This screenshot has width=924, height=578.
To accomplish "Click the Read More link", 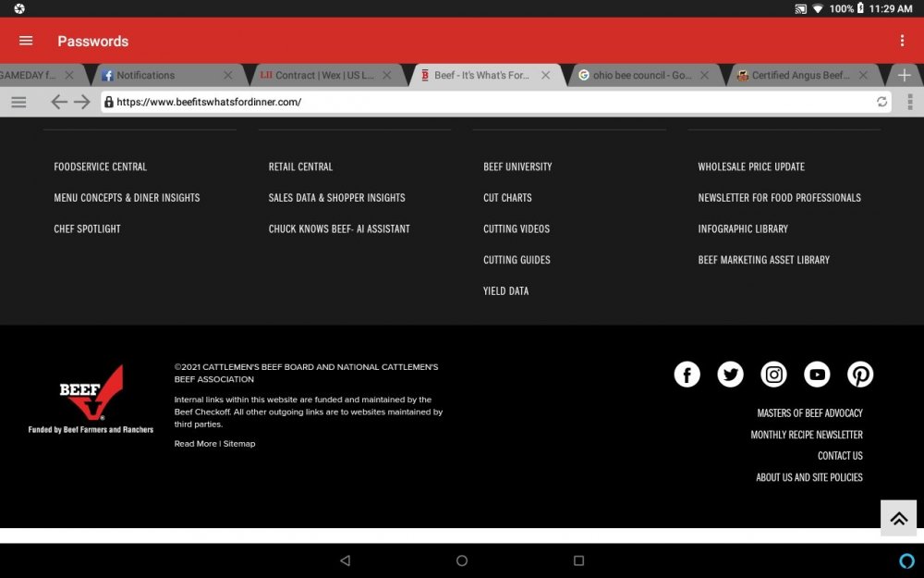I will pos(196,444).
